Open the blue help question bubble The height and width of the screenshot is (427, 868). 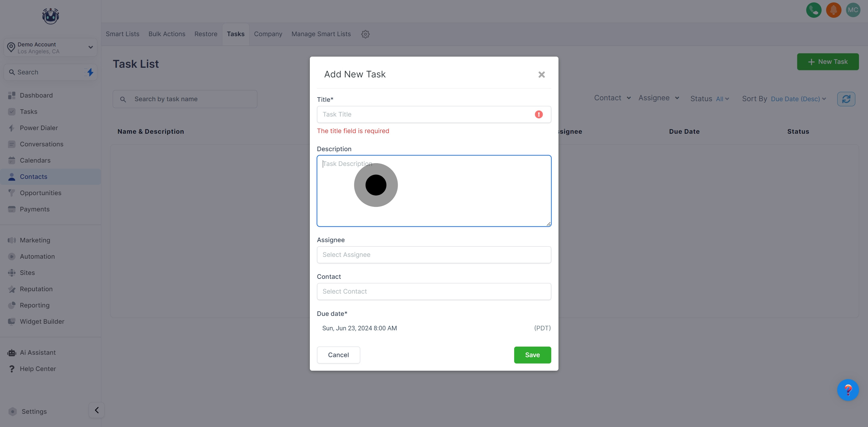point(848,390)
